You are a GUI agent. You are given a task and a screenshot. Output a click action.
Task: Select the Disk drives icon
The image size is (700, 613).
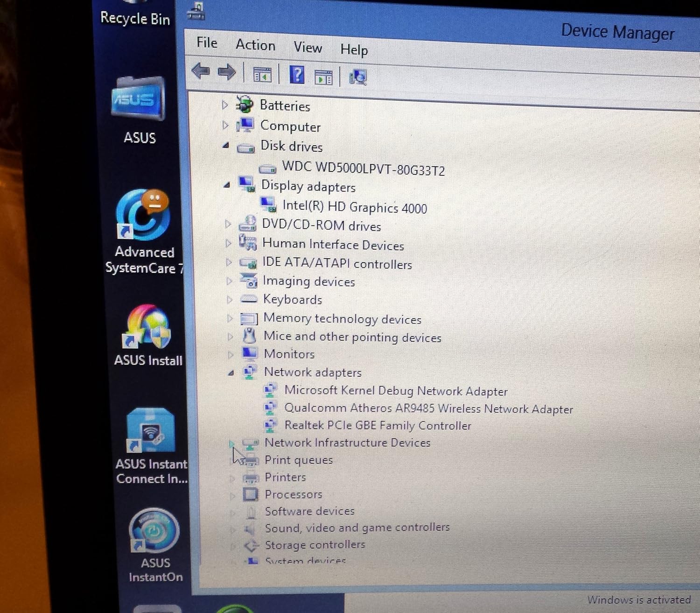pyautogui.click(x=246, y=148)
